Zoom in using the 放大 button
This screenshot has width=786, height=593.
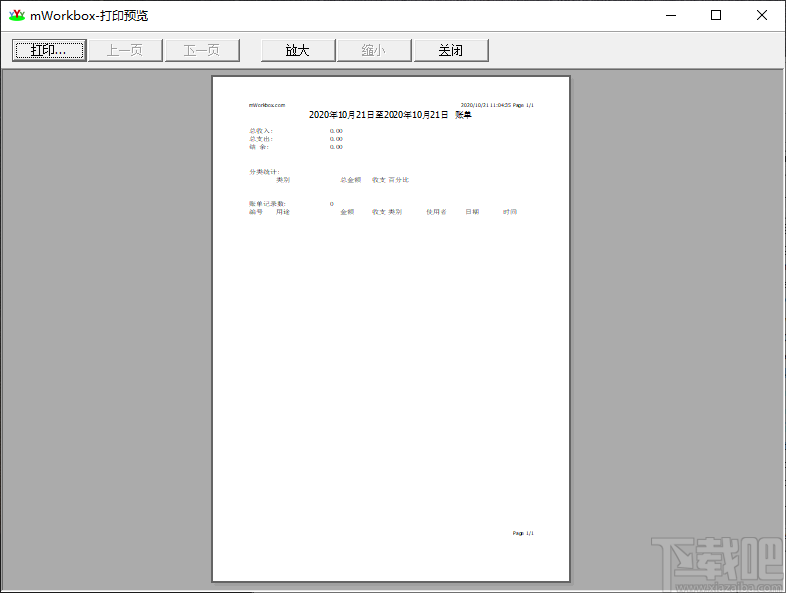pyautogui.click(x=298, y=50)
